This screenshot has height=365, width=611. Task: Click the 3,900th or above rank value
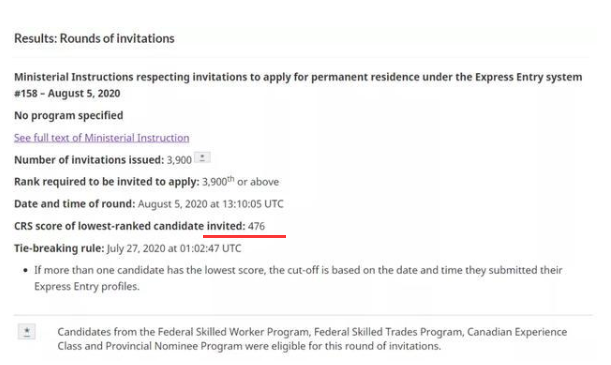point(240,182)
